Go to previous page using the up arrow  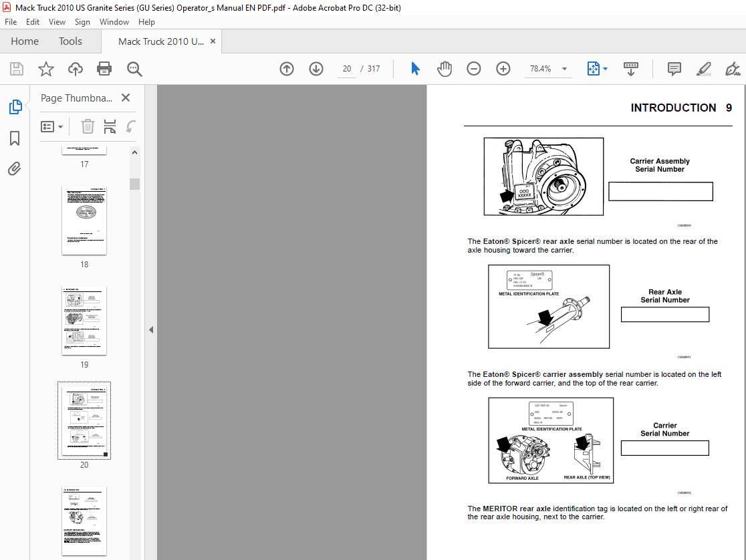286,69
